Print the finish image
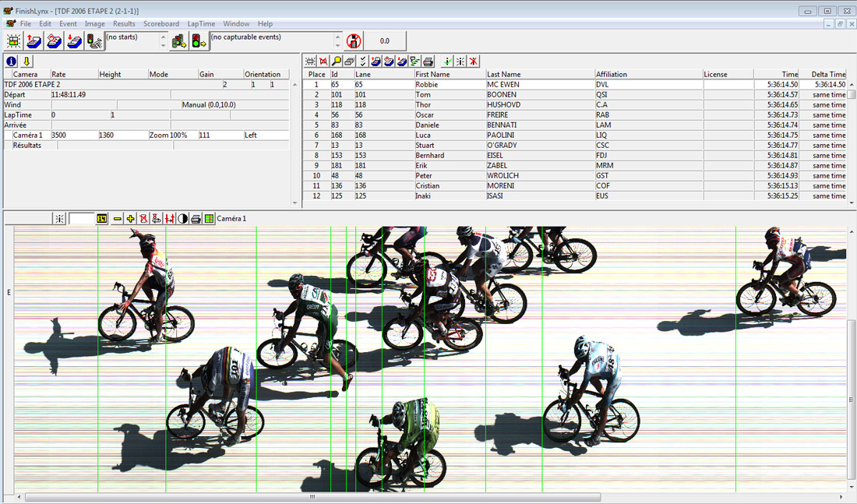 coord(196,219)
